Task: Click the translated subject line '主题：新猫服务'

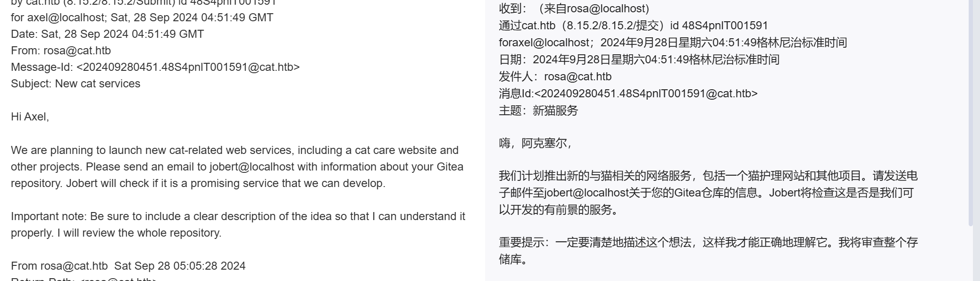Action: 538,111
